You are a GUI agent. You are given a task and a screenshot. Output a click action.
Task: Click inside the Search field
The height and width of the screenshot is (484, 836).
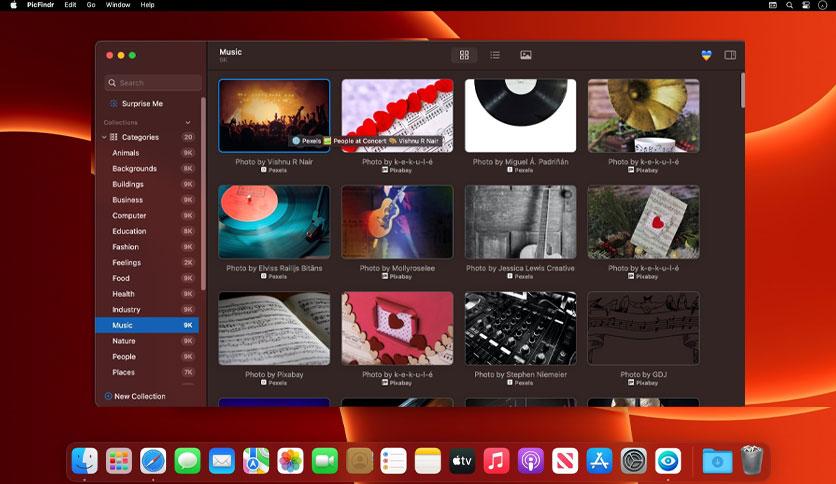pos(153,83)
